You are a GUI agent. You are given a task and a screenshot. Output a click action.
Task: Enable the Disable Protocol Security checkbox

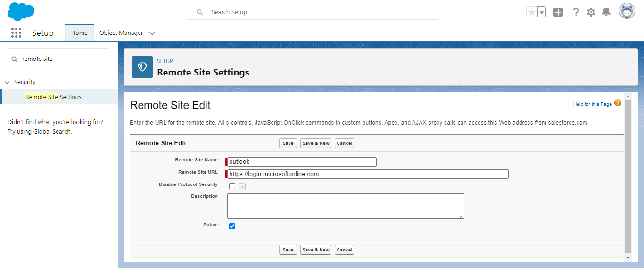[232, 186]
